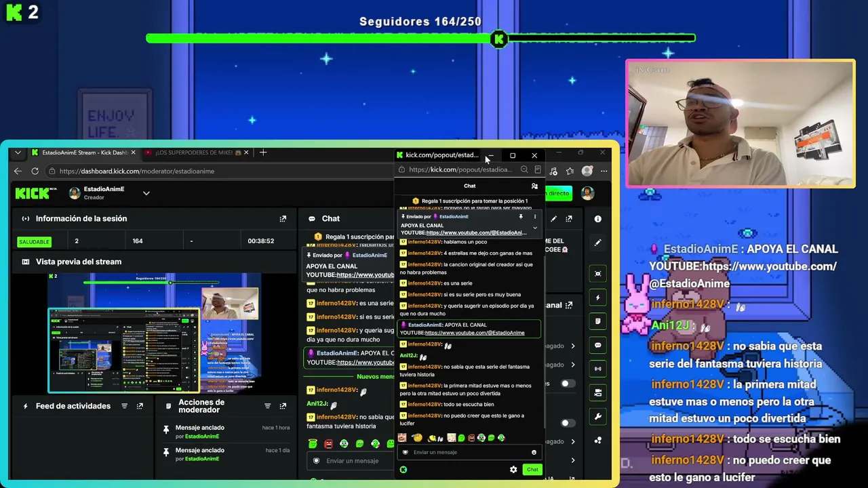
Task: Open three-dot menu on popout pinned message
Action: 534,217
